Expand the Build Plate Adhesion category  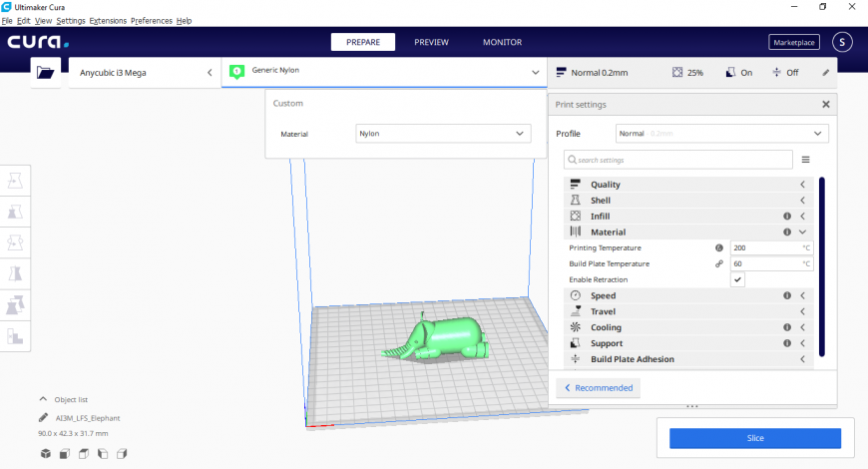pyautogui.click(x=688, y=359)
